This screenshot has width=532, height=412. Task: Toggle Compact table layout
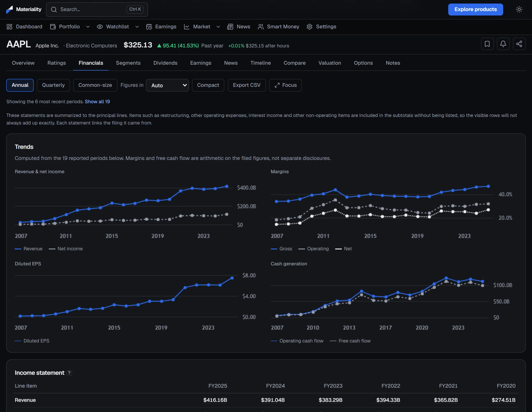[x=208, y=85]
